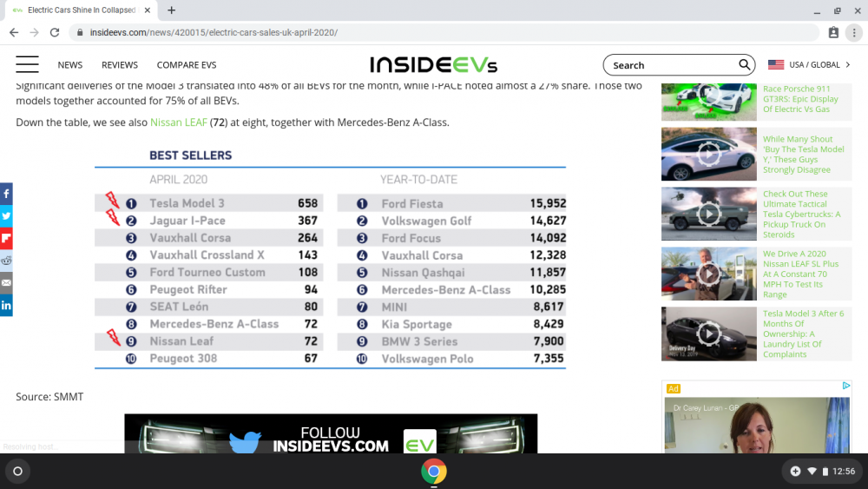Click the InsideEVs logo

(433, 65)
